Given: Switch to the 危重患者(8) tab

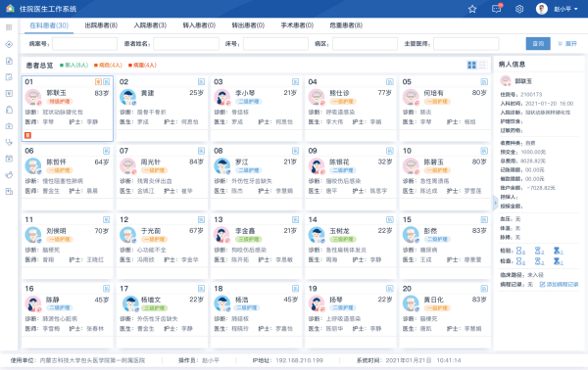Looking at the screenshot, I should [x=346, y=25].
